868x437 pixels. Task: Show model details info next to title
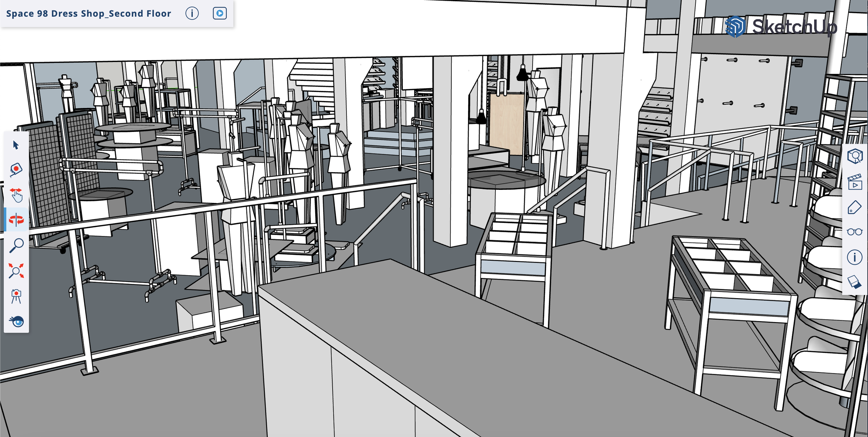[x=192, y=14]
